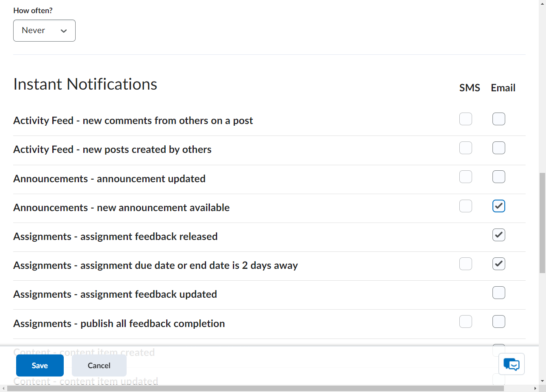Viewport: 546px width, 392px height.
Task: Click 'Announcements - announcement updated' label
Action: [x=109, y=179]
